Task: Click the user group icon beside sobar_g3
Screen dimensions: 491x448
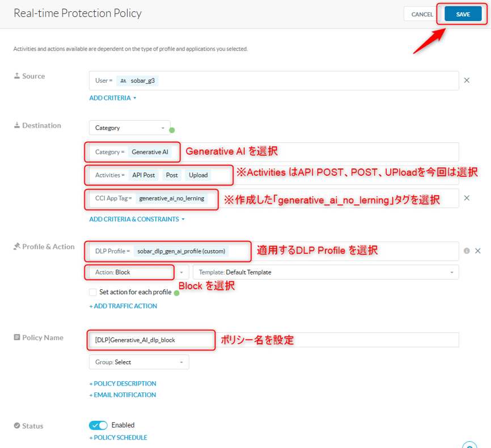Action: click(124, 81)
